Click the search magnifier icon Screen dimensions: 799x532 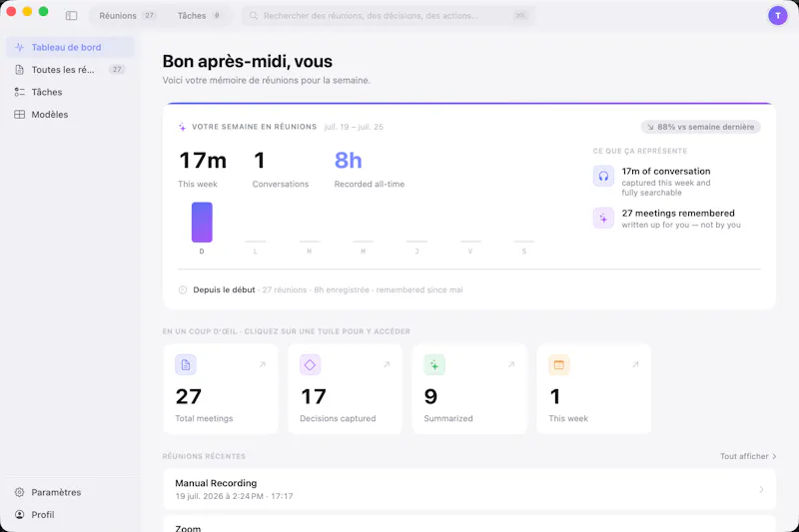click(x=254, y=16)
